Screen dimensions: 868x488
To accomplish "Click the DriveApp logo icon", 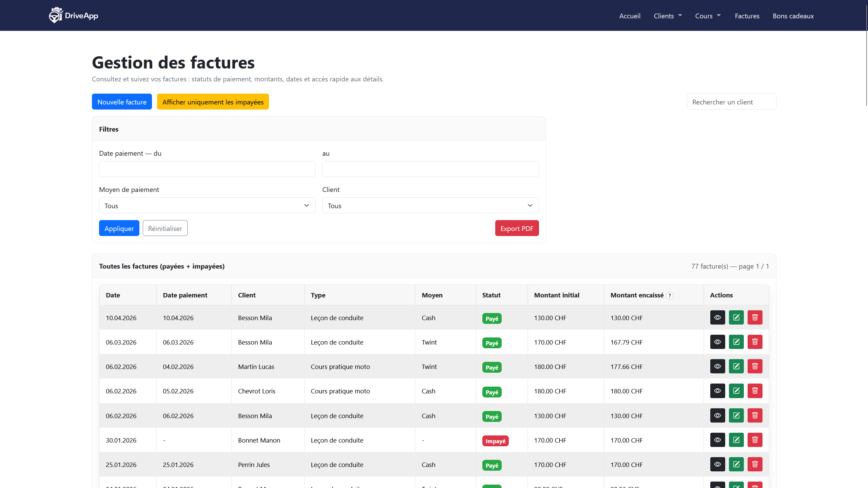I will [56, 16].
